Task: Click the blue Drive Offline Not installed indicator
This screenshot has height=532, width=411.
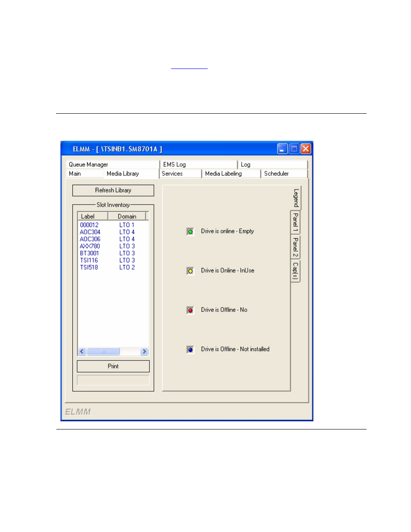Action: [190, 349]
